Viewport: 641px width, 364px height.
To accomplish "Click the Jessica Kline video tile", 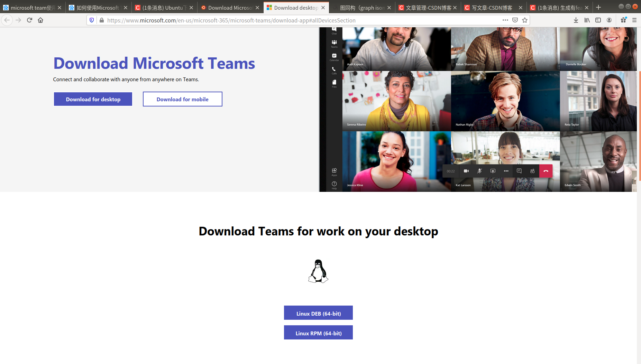I will pyautogui.click(x=396, y=161).
